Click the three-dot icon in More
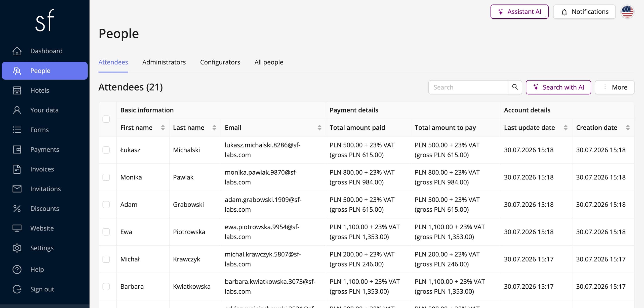 click(605, 87)
